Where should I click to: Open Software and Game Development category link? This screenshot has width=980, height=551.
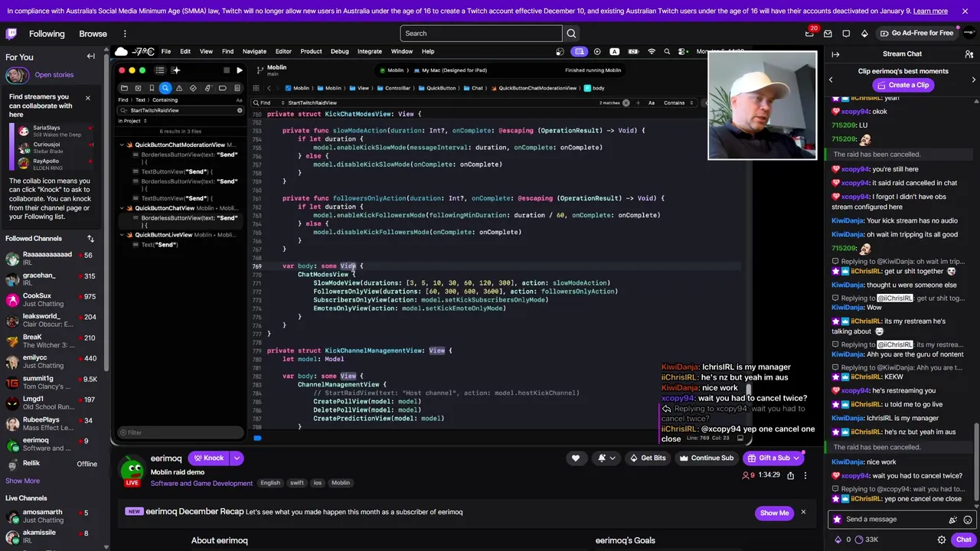(x=201, y=483)
